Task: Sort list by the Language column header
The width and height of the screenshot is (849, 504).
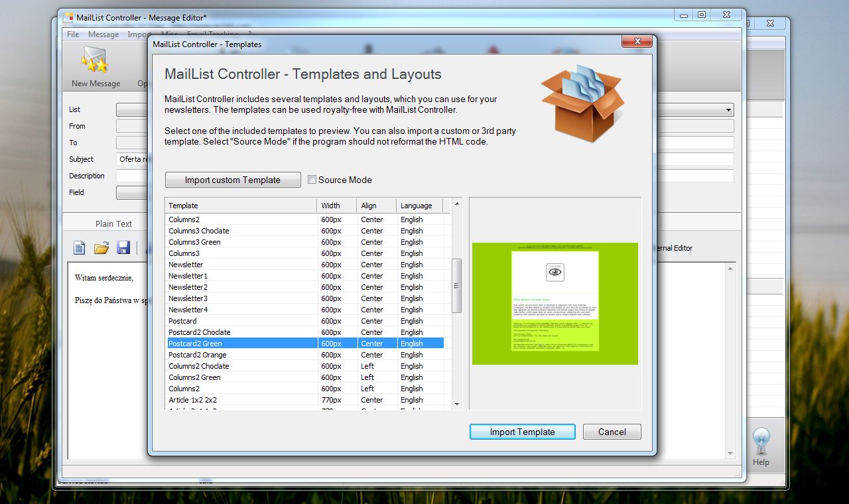Action: coord(420,206)
